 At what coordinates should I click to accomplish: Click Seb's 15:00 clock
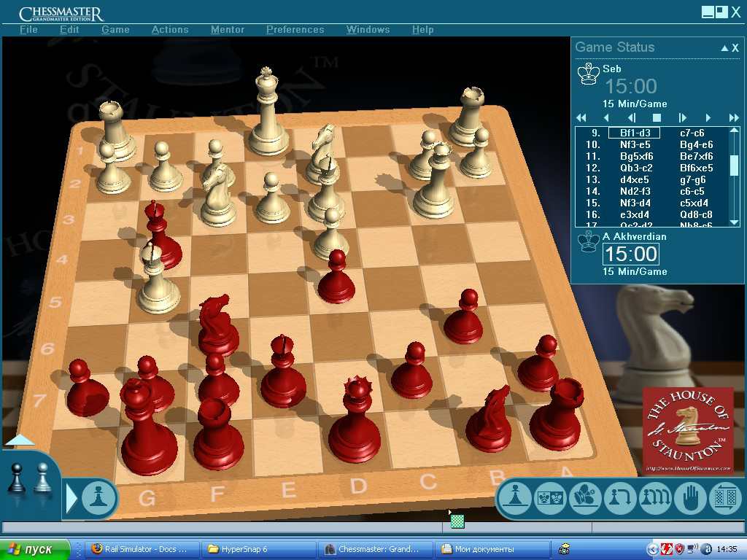631,86
